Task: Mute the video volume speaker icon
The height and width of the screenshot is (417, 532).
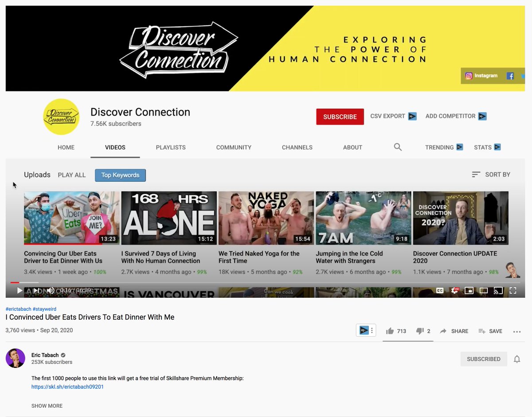Action: tap(51, 291)
